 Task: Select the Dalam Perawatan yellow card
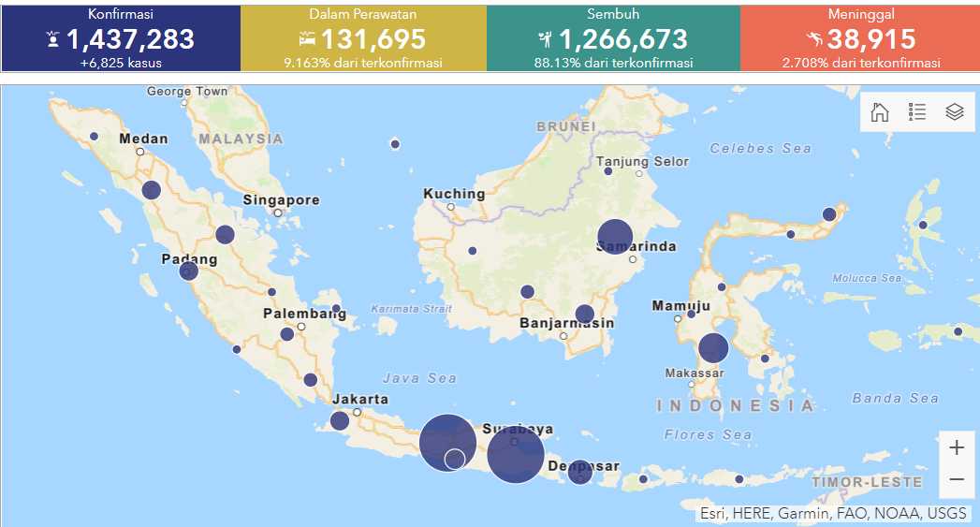click(x=363, y=37)
